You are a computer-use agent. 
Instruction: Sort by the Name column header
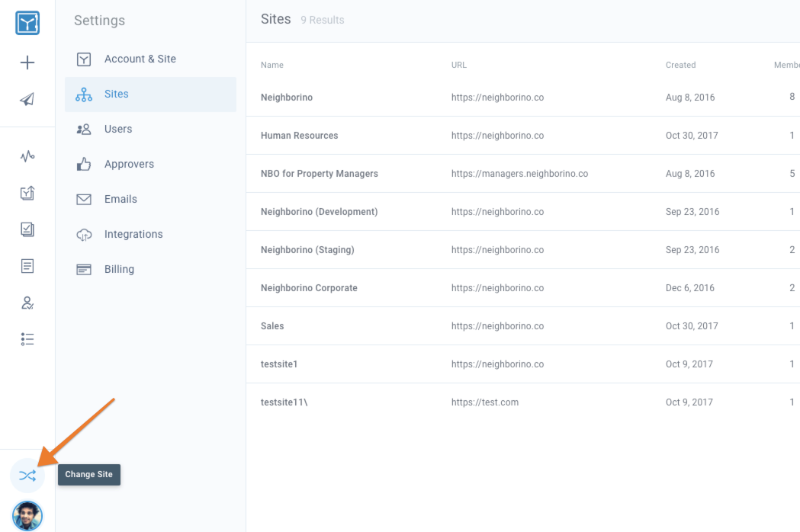point(272,65)
